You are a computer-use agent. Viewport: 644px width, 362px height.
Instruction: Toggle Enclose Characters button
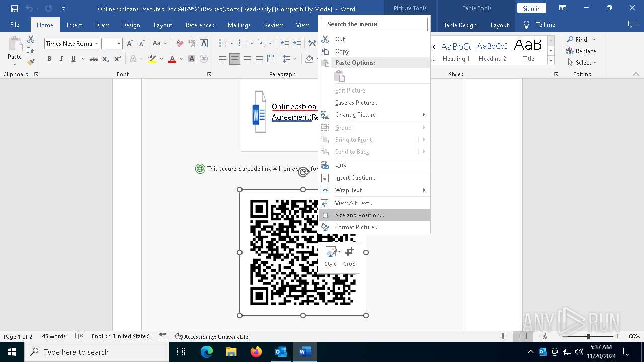click(204, 59)
